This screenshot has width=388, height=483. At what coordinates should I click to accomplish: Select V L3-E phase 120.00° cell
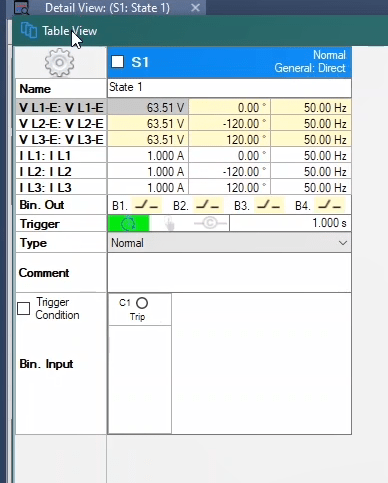[229, 139]
